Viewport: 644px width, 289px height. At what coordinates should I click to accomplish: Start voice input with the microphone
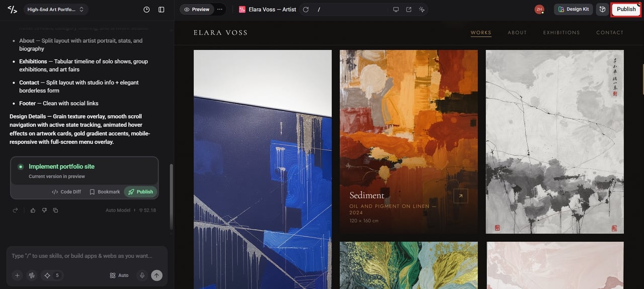pos(142,275)
